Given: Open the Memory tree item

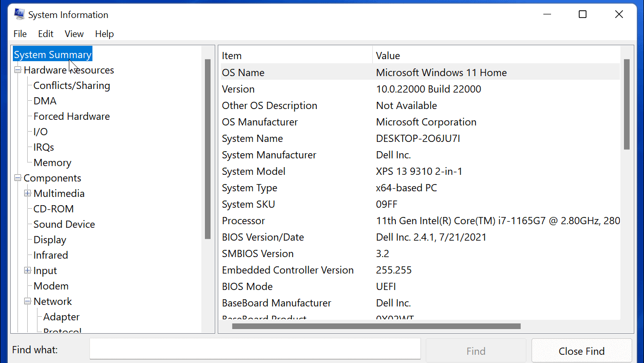Looking at the screenshot, I should coord(52,162).
